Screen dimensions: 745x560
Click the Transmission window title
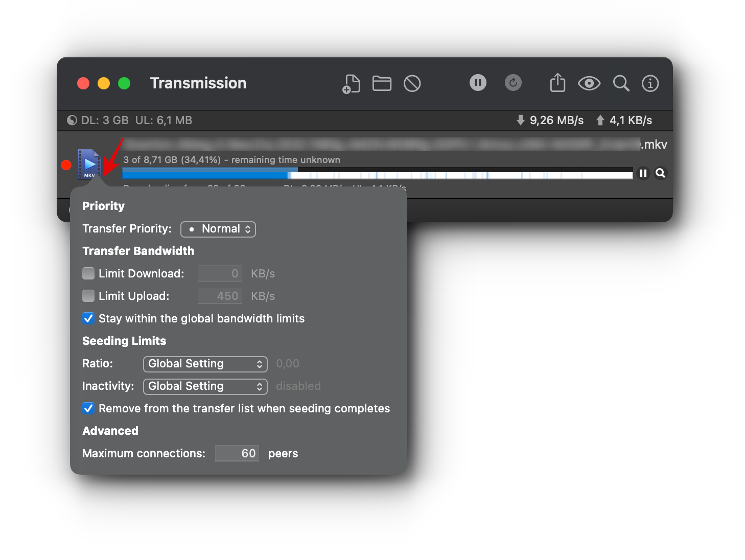coord(198,83)
